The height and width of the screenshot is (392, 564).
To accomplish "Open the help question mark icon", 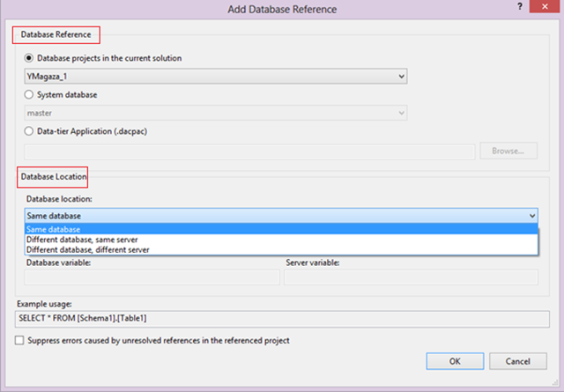I will pos(520,6).
